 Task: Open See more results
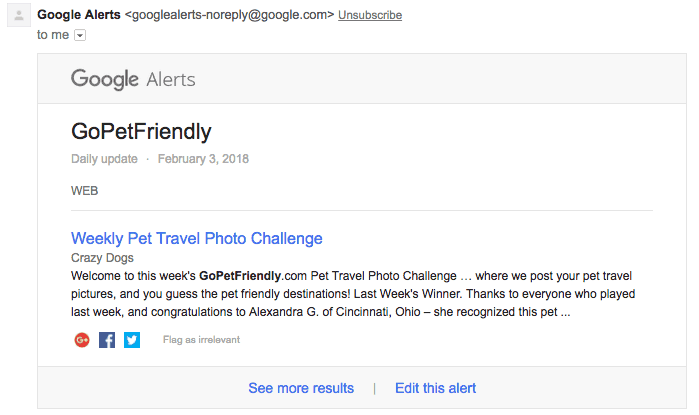301,388
